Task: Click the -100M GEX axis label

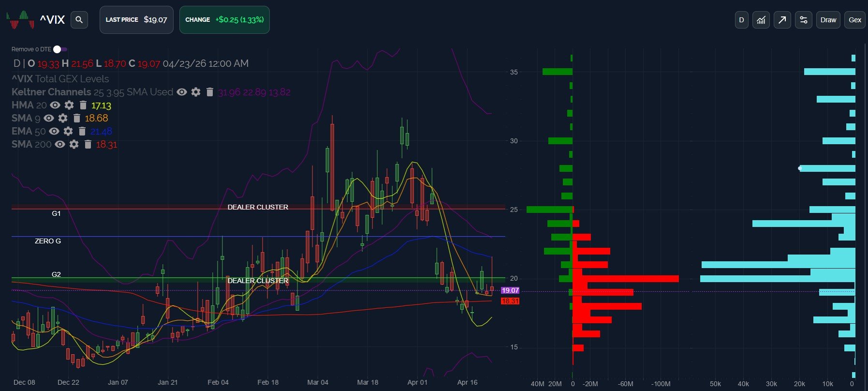Action: (x=661, y=384)
